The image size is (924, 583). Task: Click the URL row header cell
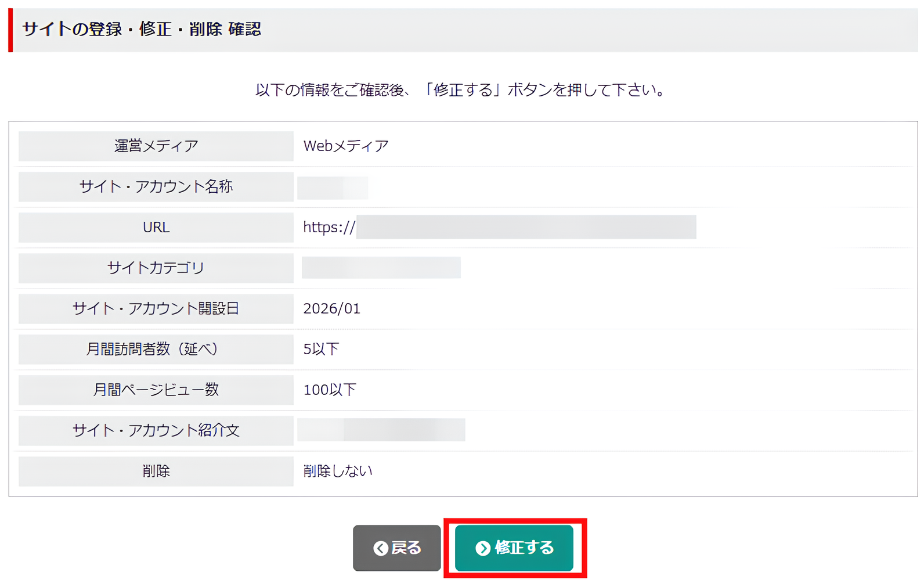click(x=156, y=227)
